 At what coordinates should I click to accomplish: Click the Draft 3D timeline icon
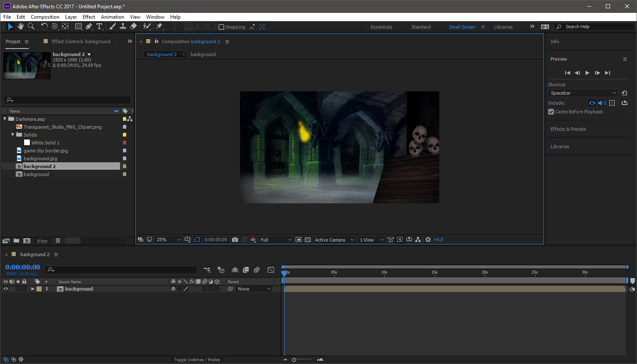pos(221,270)
